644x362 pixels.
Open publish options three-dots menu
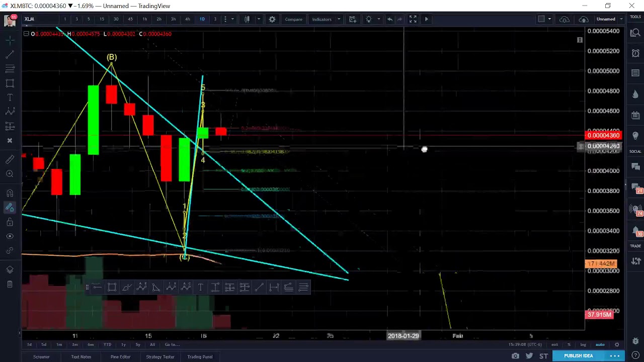click(x=615, y=356)
